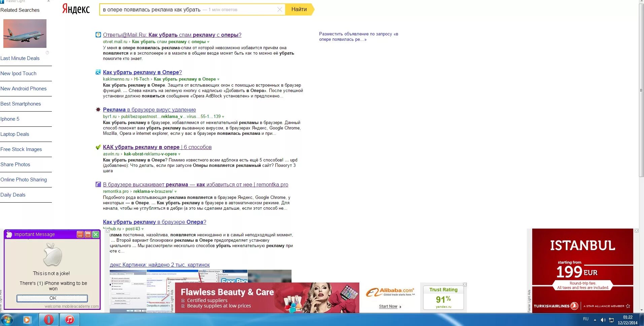Viewport: 644px width, 326px height.
Task: Open remontka.pro 'В браузере выскакивает реклама' link
Action: click(x=196, y=184)
